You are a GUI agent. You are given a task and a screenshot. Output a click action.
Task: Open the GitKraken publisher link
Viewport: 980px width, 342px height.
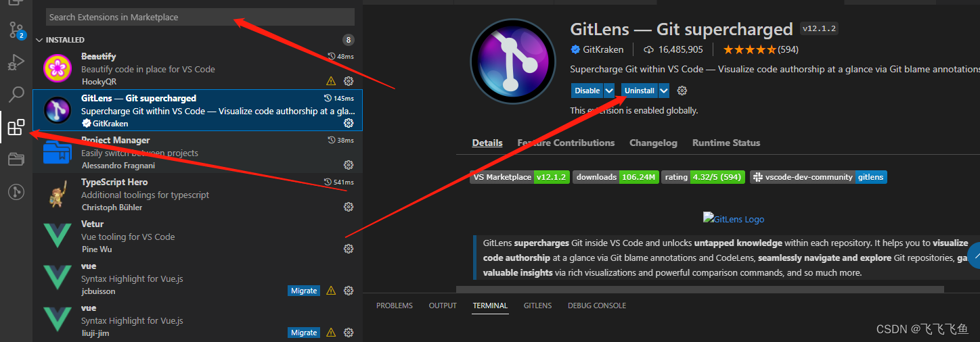coord(602,49)
